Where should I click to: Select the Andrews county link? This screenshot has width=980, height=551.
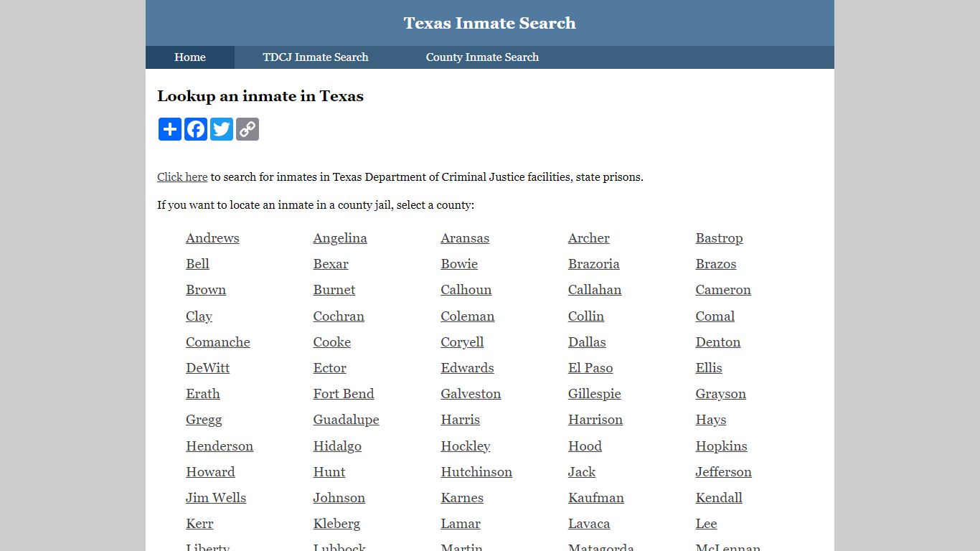click(212, 238)
